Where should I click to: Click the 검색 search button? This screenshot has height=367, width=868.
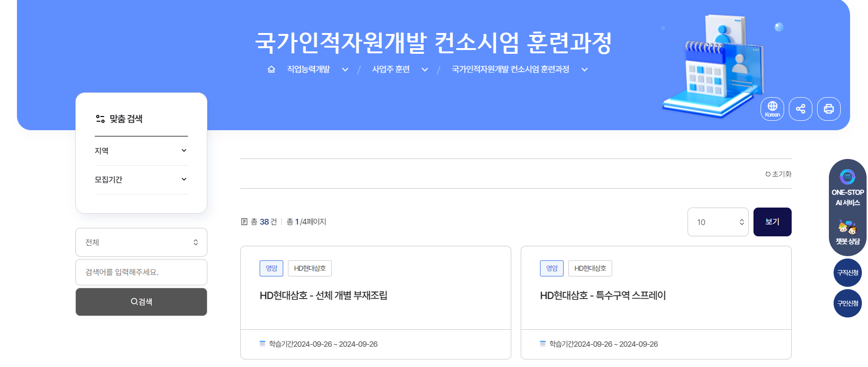[141, 302]
